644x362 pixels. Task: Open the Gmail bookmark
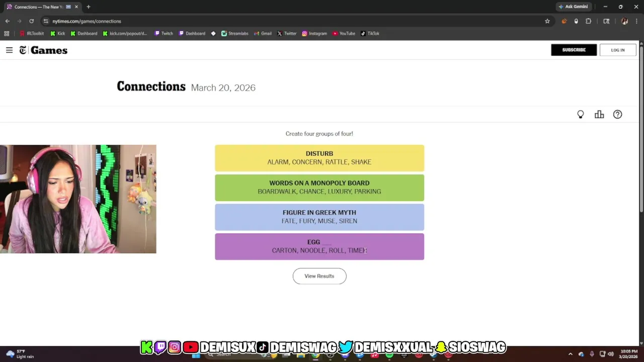(263, 34)
